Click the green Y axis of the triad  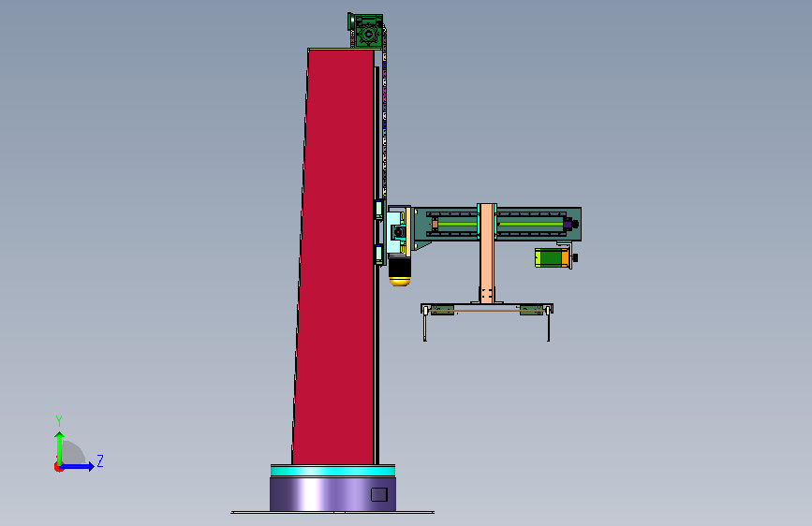60,448
